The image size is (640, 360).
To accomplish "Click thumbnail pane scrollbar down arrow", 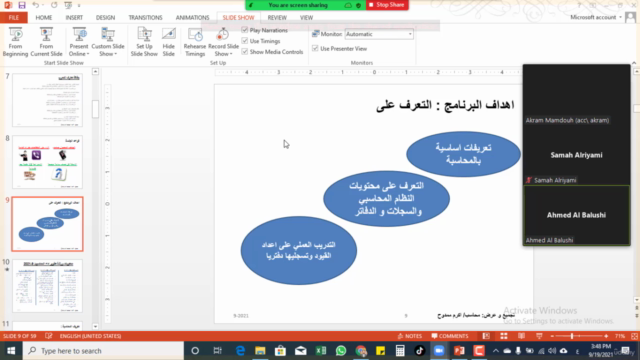I will coord(95,326).
